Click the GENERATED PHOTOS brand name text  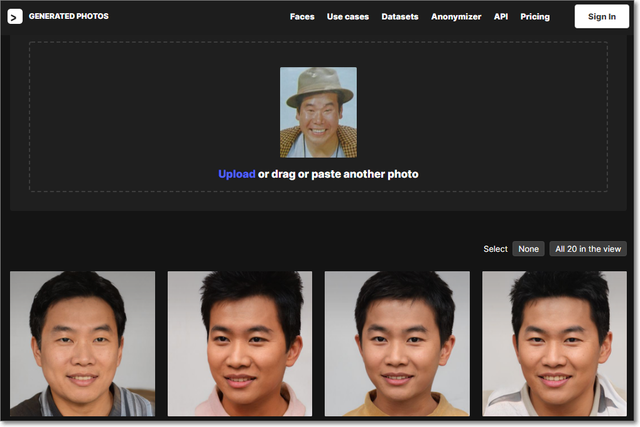[x=69, y=17]
